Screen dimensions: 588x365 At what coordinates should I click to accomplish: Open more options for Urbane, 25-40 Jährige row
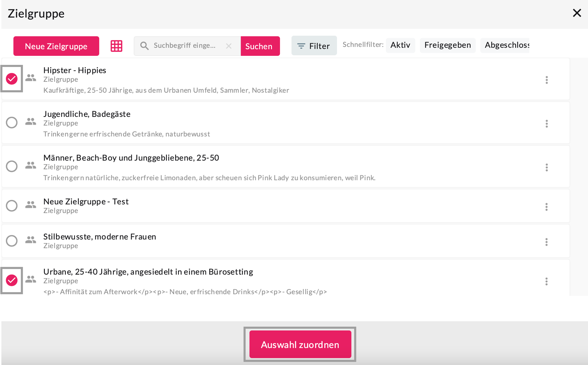(546, 281)
